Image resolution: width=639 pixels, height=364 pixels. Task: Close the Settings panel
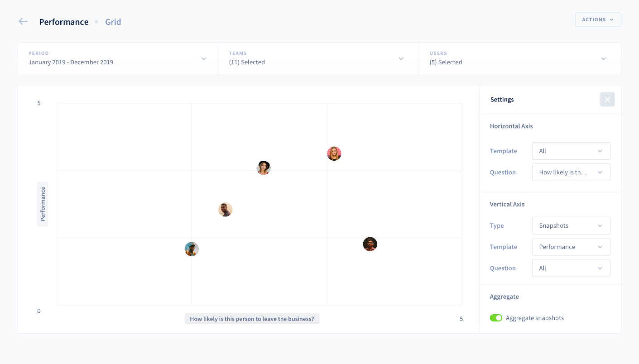607,100
